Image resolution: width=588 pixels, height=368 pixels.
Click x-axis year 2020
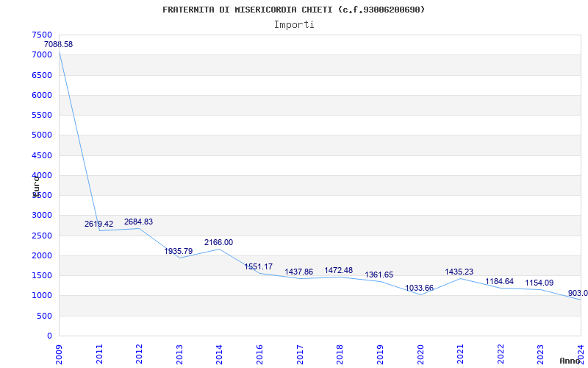420,355
